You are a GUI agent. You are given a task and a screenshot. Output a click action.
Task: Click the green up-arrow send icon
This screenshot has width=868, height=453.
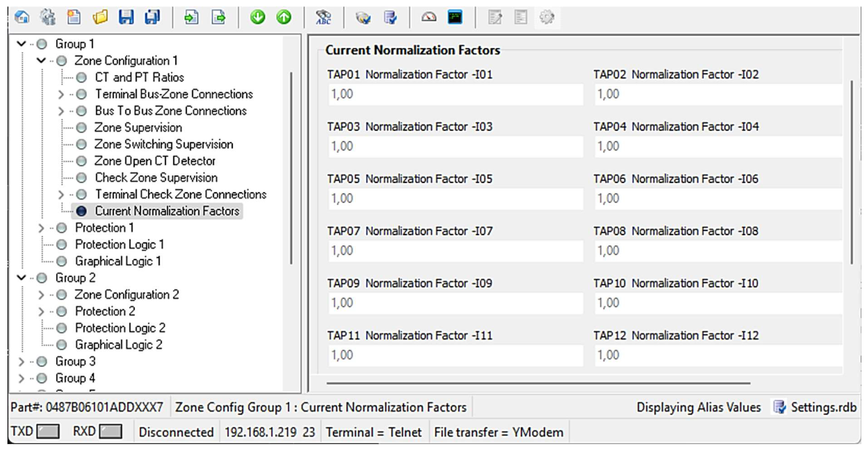pyautogui.click(x=284, y=17)
